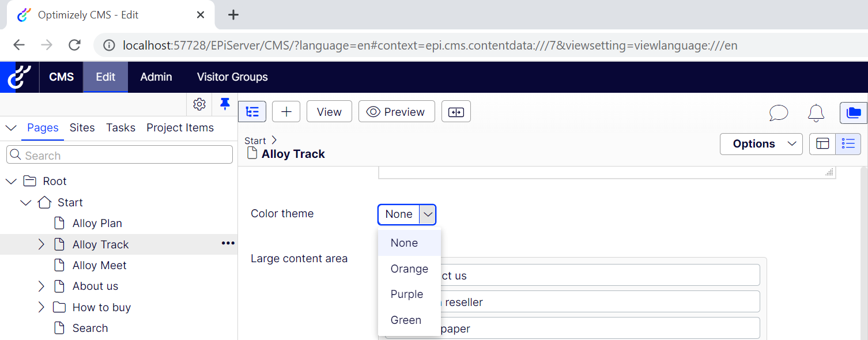Open the Admin menu
868x340 pixels.
(x=156, y=77)
